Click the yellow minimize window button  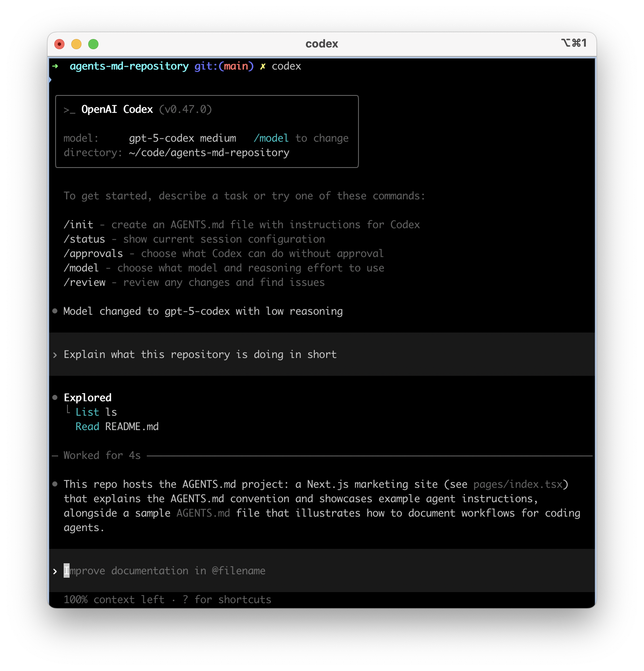(x=76, y=44)
